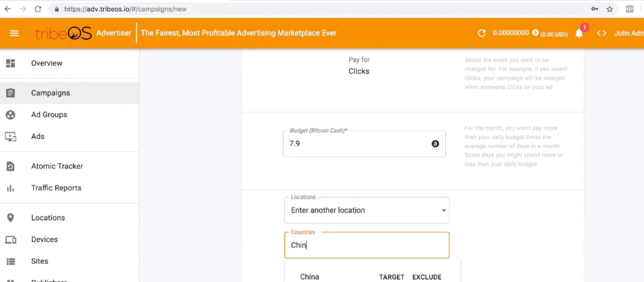Screen dimensions: 644x282
Task: Select the Locations map pin icon
Action: click(x=10, y=218)
